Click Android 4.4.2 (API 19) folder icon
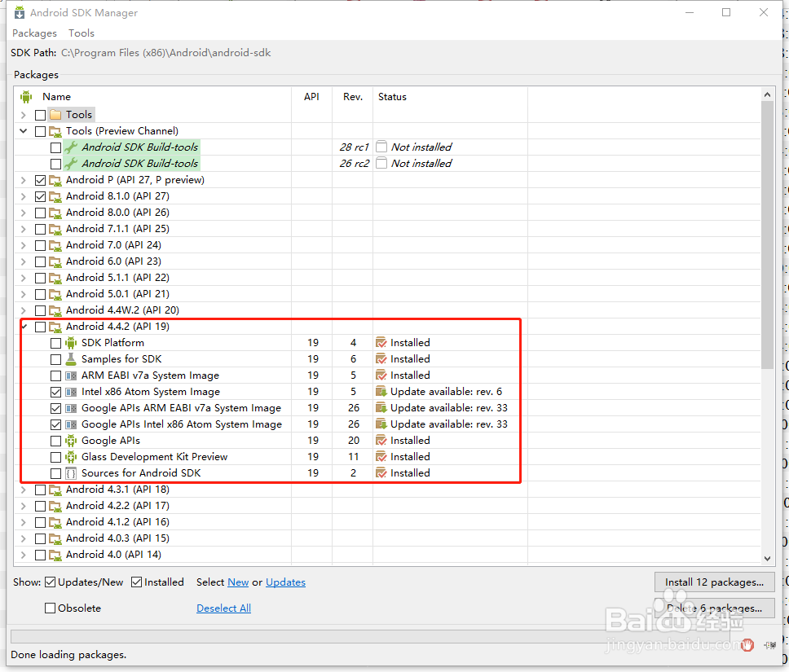The height and width of the screenshot is (672, 789). [x=55, y=327]
